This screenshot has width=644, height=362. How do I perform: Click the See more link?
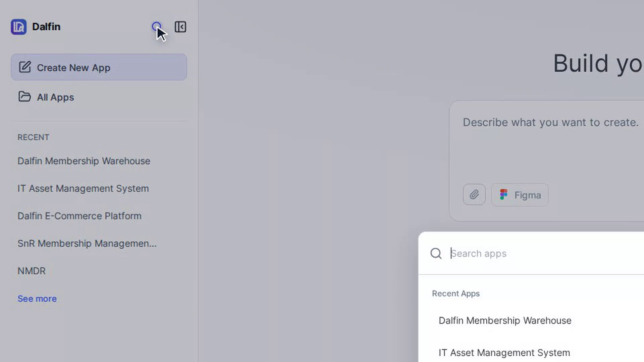[37, 299]
